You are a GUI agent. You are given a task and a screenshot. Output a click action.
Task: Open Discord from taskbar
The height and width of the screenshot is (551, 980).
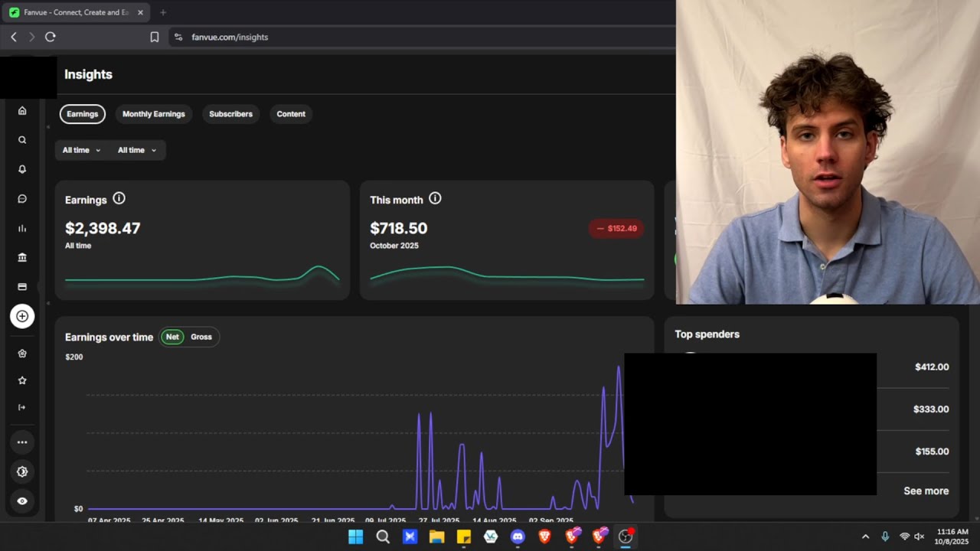point(518,536)
